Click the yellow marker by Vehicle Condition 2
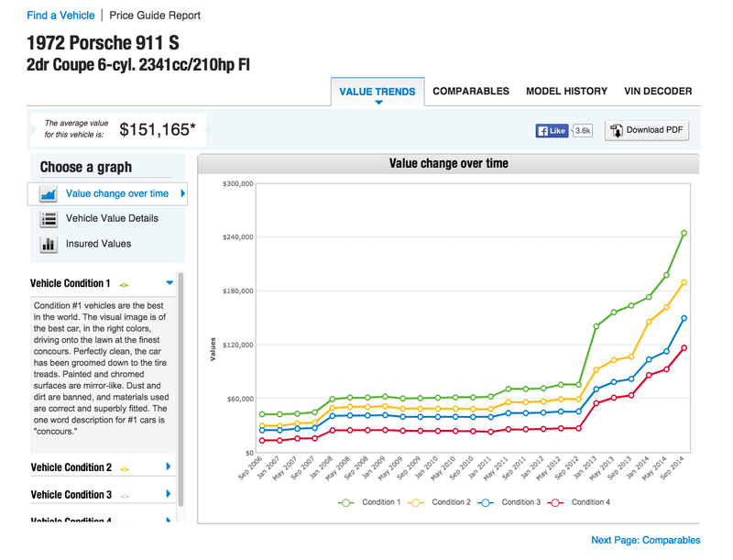733x560 pixels. (x=125, y=468)
